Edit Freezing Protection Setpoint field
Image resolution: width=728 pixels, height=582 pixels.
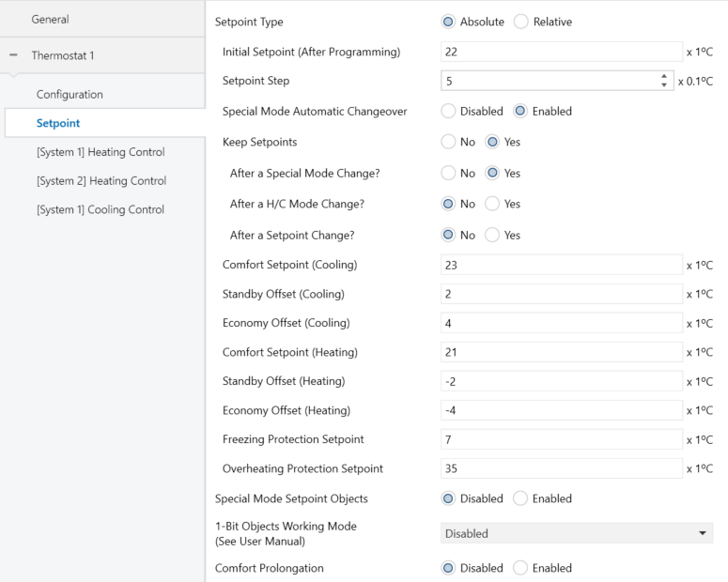tap(562, 439)
